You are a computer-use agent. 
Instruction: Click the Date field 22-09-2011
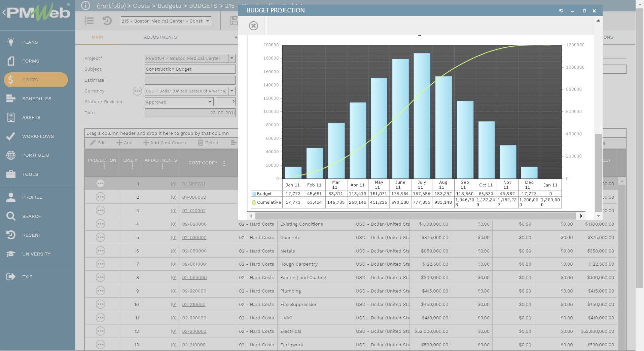(x=190, y=113)
